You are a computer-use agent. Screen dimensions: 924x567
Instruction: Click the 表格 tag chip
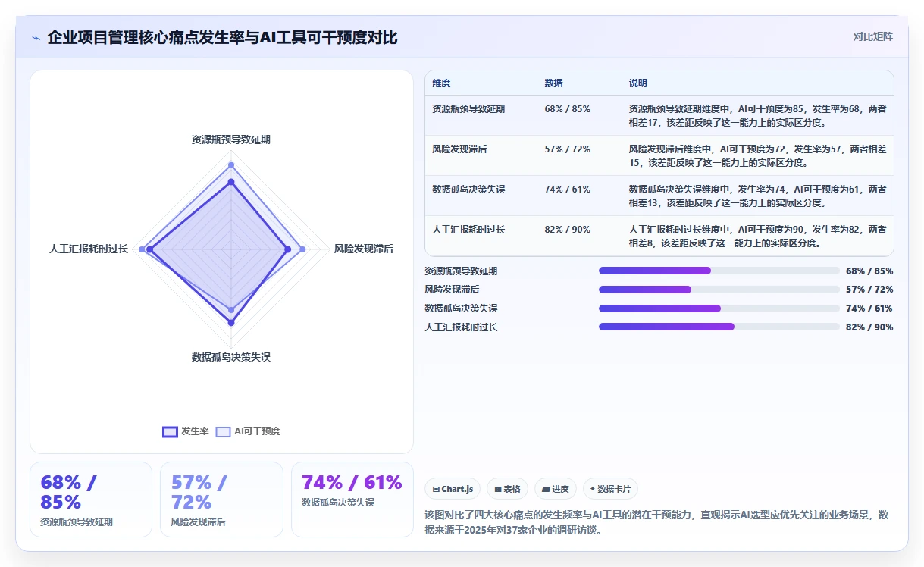pyautogui.click(x=507, y=489)
